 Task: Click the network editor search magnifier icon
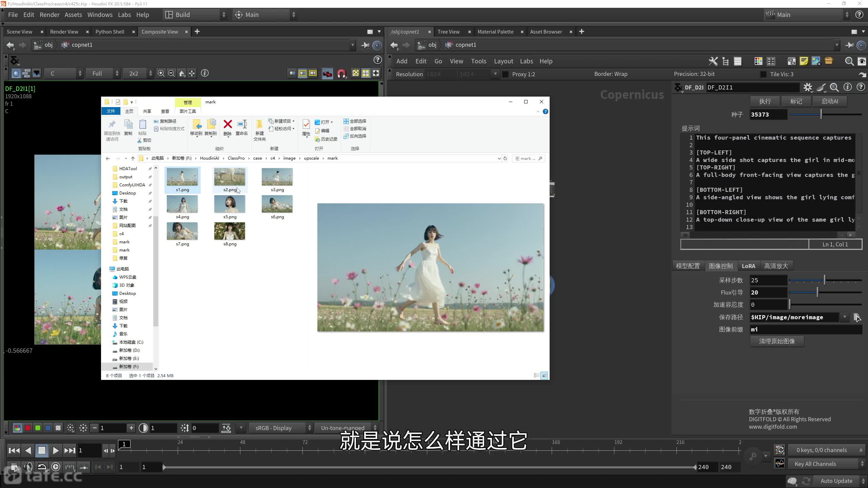tap(849, 61)
